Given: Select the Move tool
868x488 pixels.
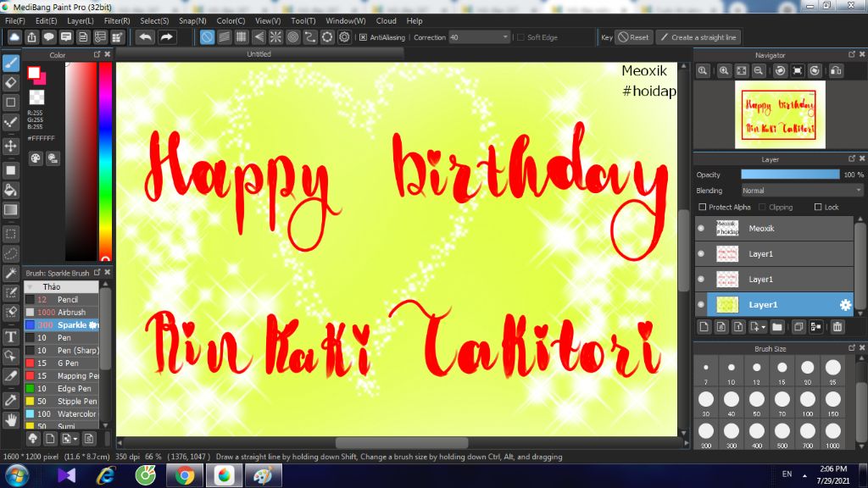Looking at the screenshot, I should (x=10, y=146).
